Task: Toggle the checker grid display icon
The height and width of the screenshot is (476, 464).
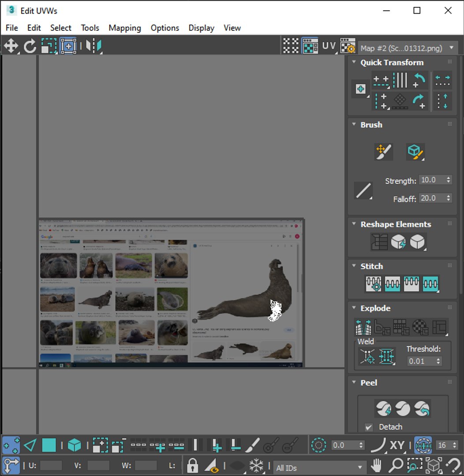Action: pyautogui.click(x=291, y=46)
